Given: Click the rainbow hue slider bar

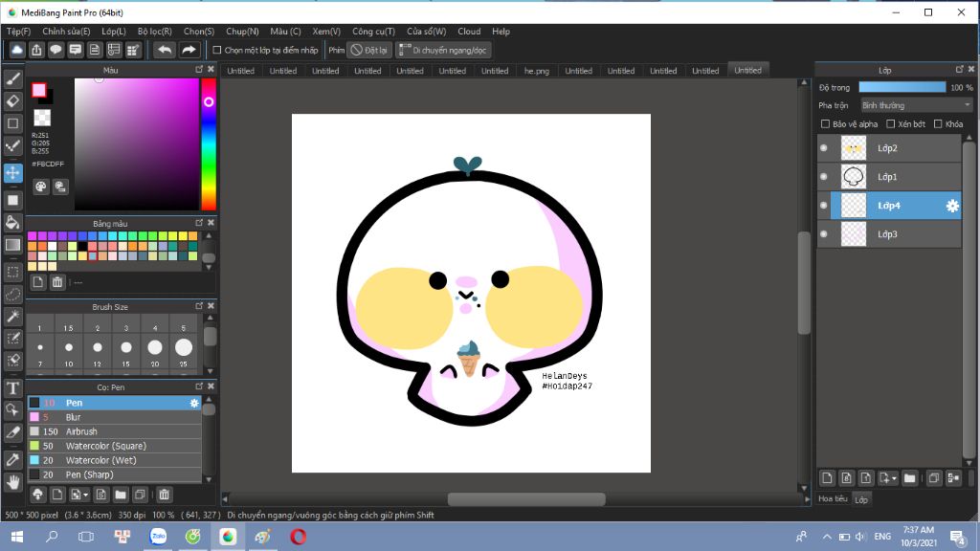Looking at the screenshot, I should click(x=208, y=143).
